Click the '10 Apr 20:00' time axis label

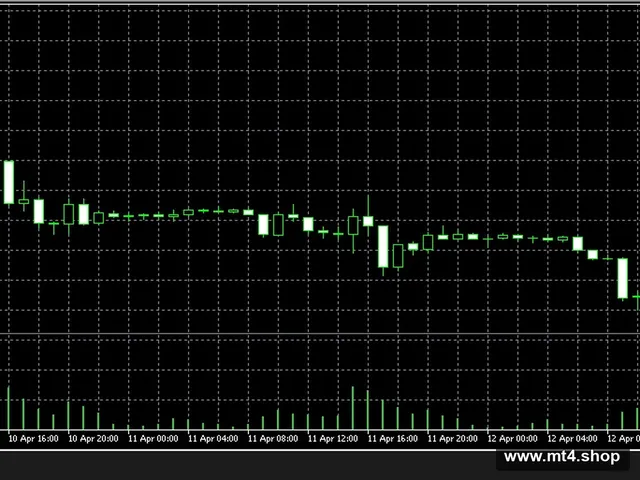pos(93,439)
